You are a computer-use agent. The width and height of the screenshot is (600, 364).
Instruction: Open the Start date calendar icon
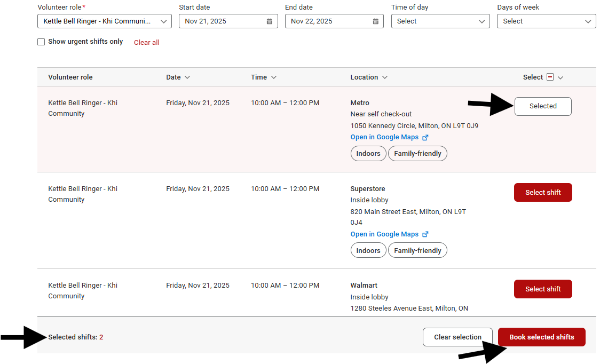[x=270, y=21]
